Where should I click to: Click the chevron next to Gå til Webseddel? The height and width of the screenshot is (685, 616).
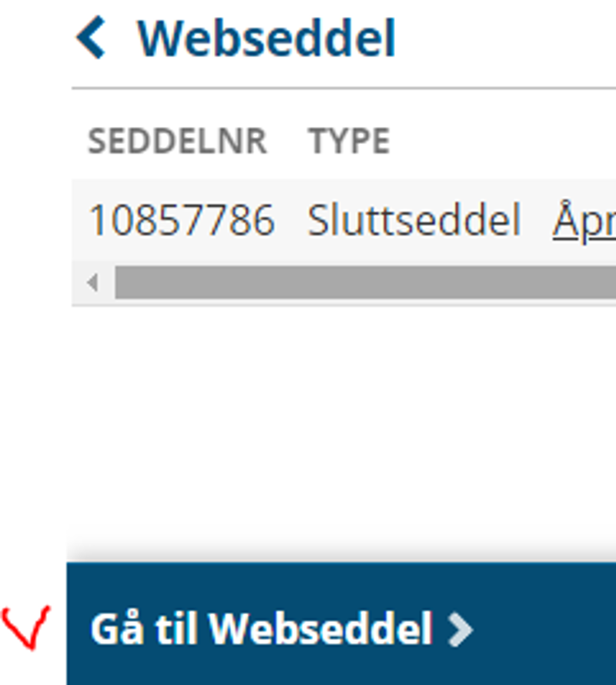pos(460,630)
